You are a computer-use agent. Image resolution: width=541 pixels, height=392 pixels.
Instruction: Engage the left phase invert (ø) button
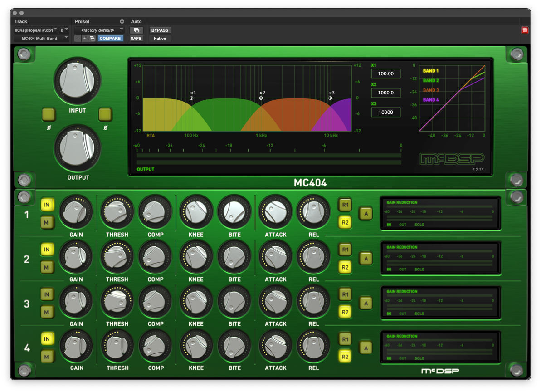click(48, 115)
